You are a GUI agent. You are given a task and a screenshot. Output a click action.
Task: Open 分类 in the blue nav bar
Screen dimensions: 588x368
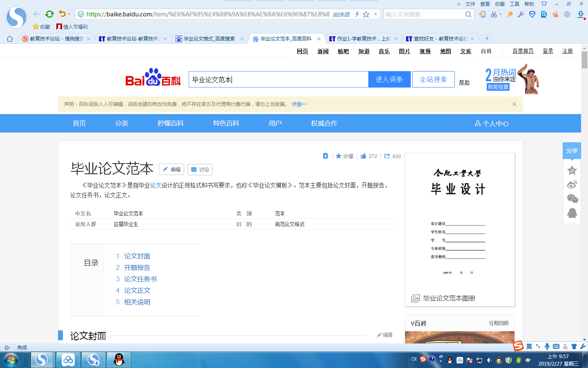point(122,123)
